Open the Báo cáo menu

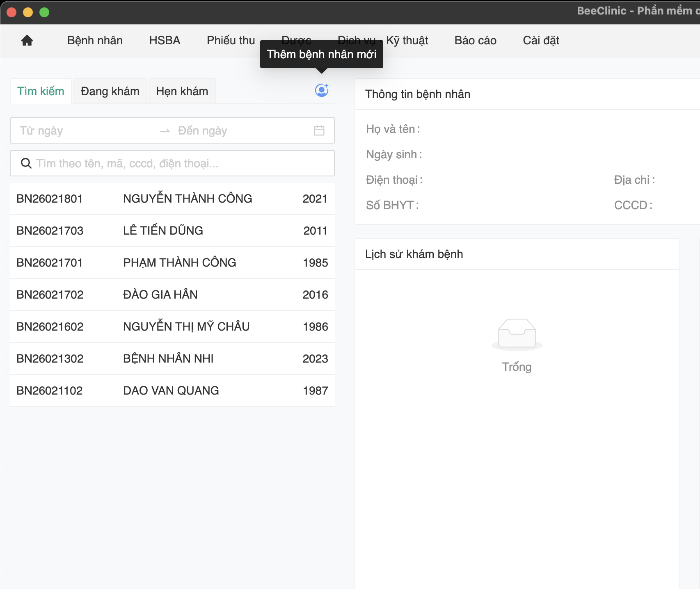[475, 41]
